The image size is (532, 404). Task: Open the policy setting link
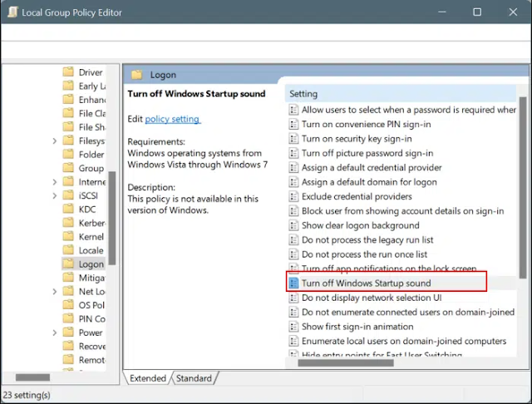point(173,119)
